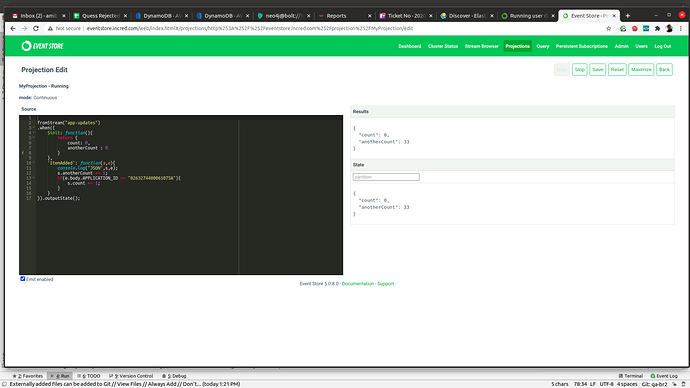The width and height of the screenshot is (690, 388).
Task: Click the partition input field under State
Action: click(386, 177)
